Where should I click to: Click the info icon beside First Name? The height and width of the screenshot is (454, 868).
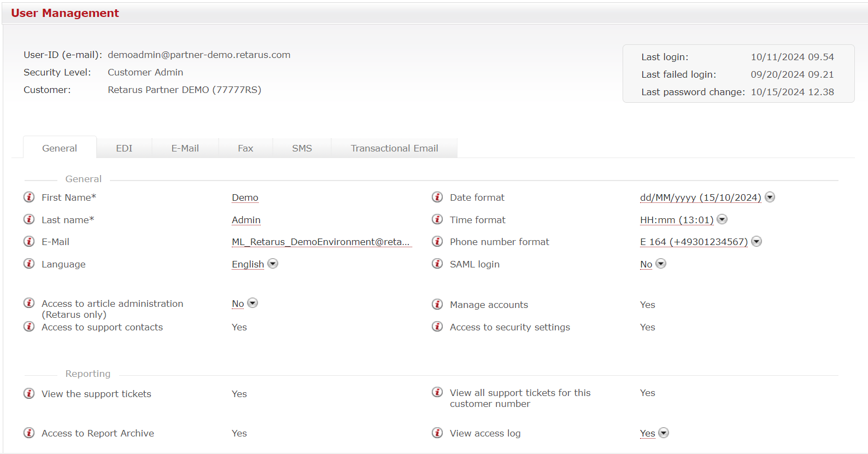pyautogui.click(x=29, y=197)
